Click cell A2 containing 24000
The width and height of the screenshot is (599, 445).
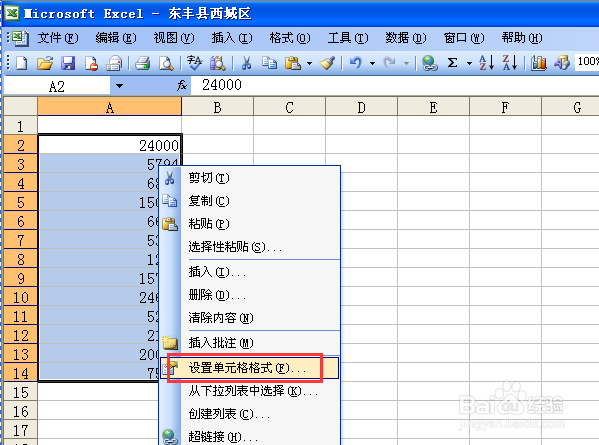pyautogui.click(x=110, y=145)
